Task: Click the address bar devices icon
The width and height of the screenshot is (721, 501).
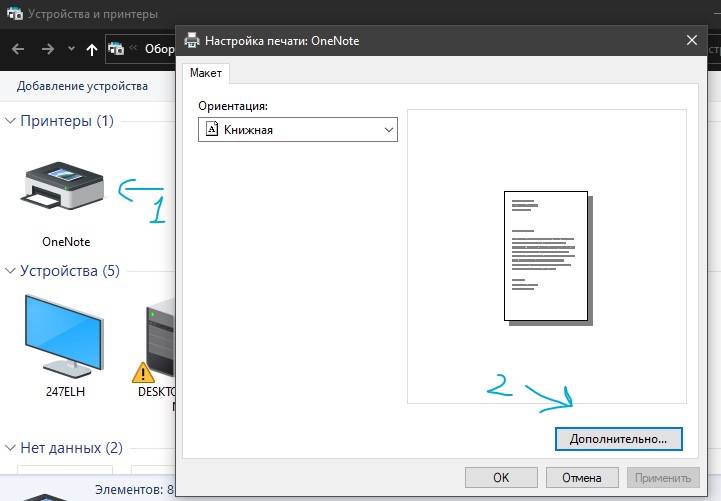Action: point(116,48)
